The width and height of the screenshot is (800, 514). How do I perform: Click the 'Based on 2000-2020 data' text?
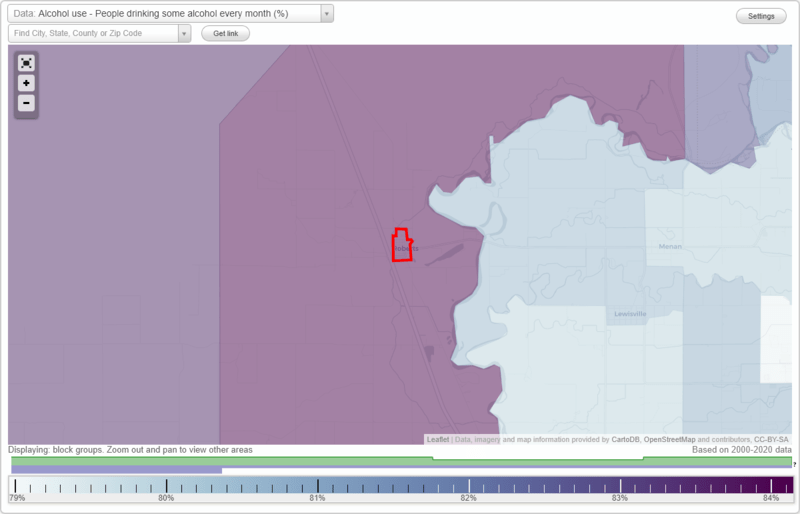[742, 450]
